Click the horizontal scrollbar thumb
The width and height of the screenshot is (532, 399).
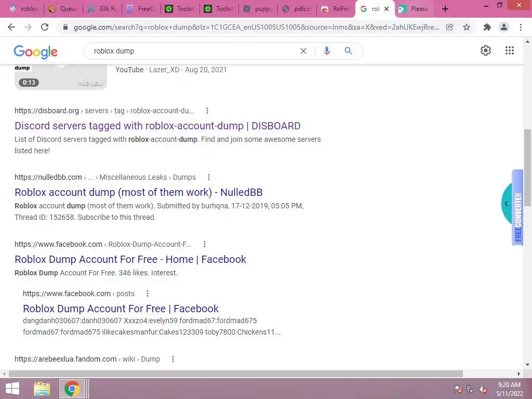click(x=235, y=374)
